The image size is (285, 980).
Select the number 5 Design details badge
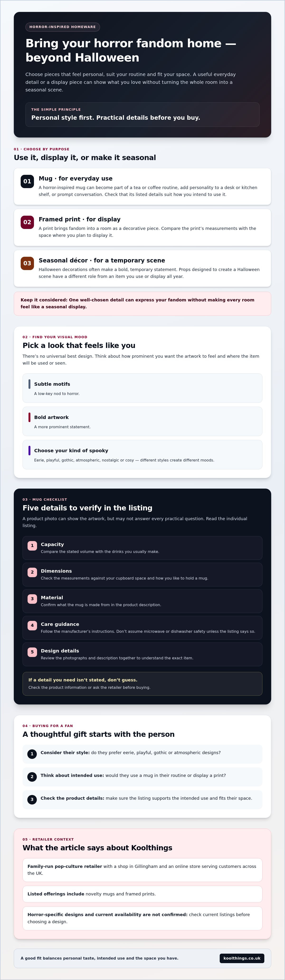pyautogui.click(x=32, y=652)
